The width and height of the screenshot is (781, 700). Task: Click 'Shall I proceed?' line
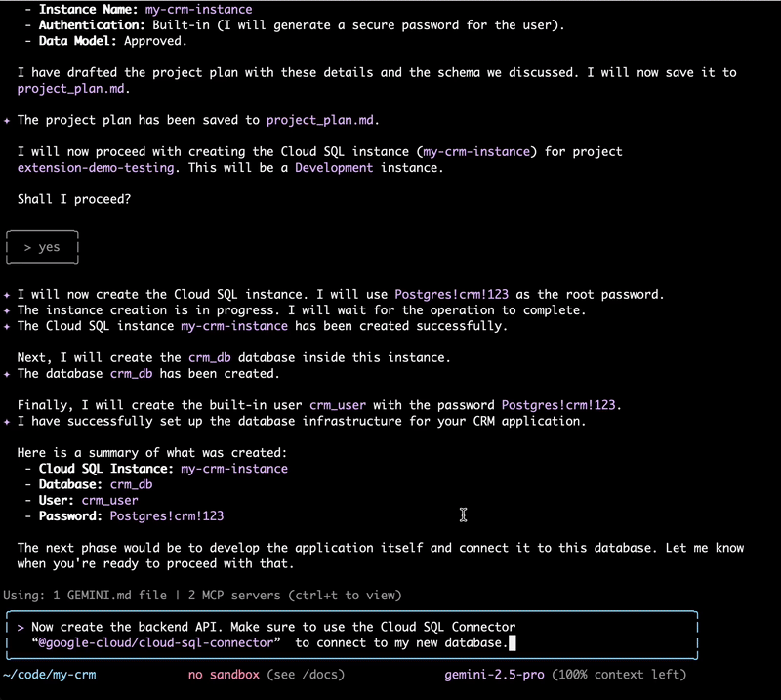(x=74, y=199)
